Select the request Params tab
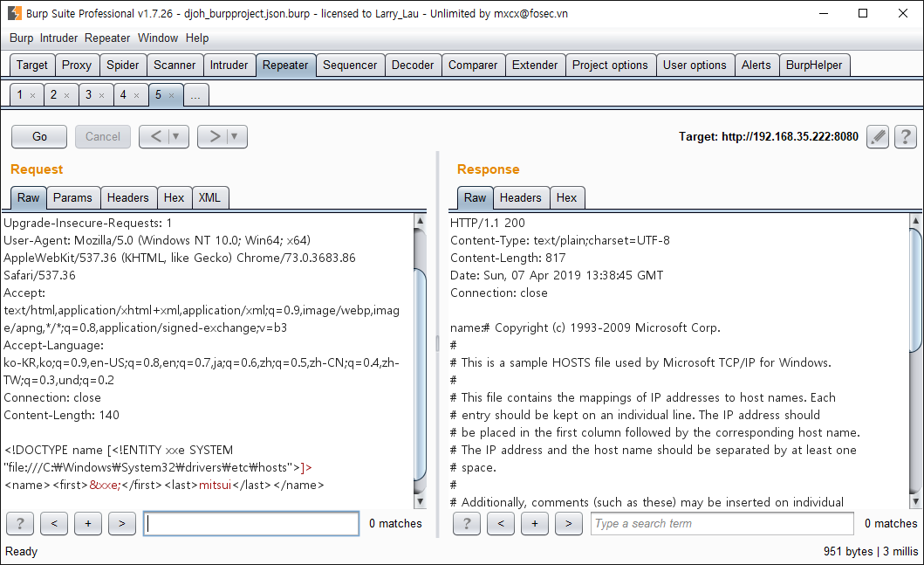Viewport: 924px width, 565px height. coord(72,197)
